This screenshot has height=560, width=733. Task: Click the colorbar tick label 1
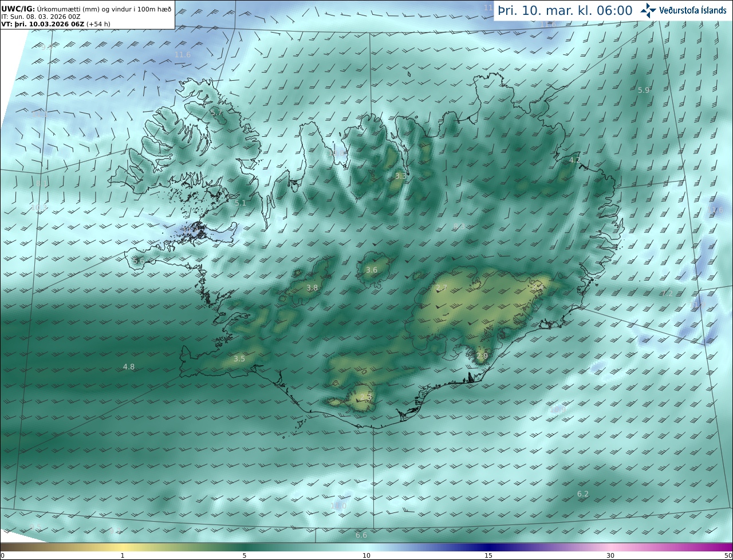(123, 555)
